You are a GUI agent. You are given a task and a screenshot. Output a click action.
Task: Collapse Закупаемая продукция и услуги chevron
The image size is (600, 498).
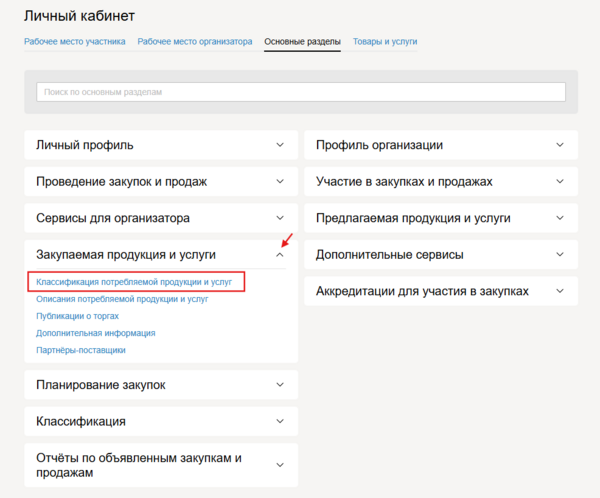[x=280, y=255]
